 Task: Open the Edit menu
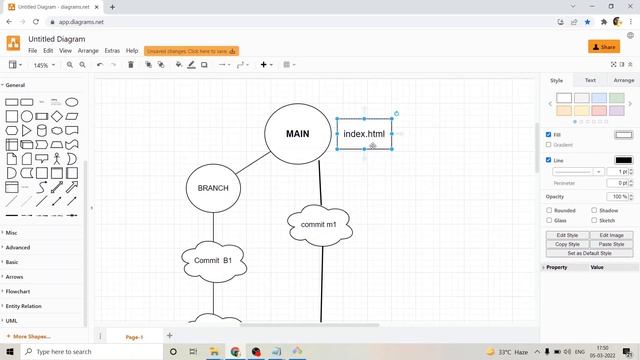tap(48, 51)
